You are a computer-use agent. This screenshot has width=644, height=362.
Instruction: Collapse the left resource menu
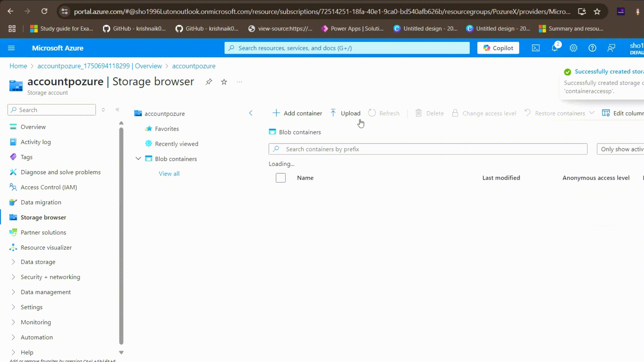click(117, 110)
